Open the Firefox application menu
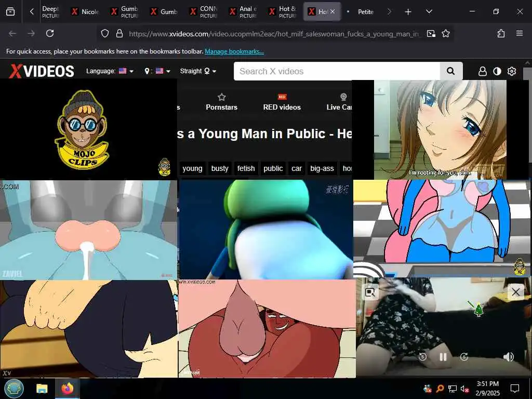The height and width of the screenshot is (399, 532). (x=520, y=33)
